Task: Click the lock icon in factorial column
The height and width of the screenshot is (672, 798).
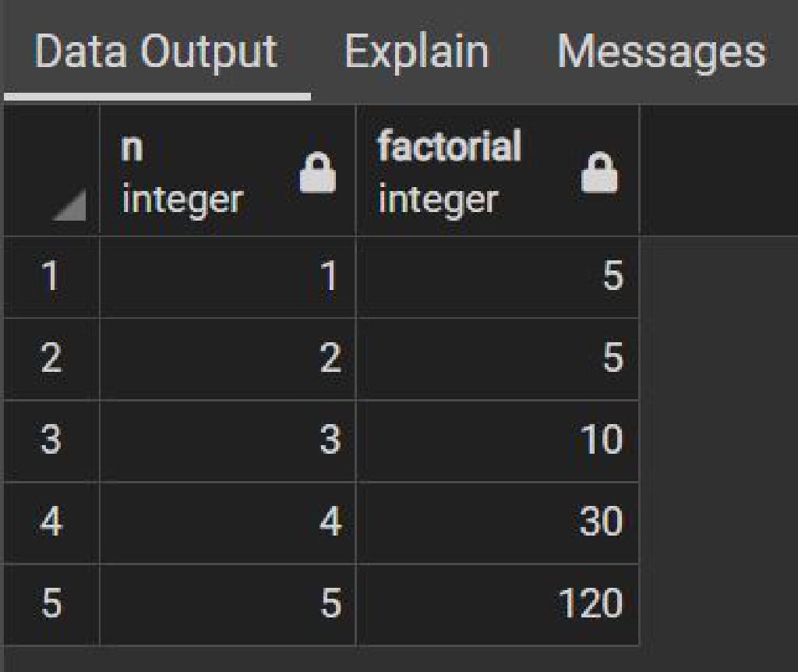Action: click(x=599, y=172)
